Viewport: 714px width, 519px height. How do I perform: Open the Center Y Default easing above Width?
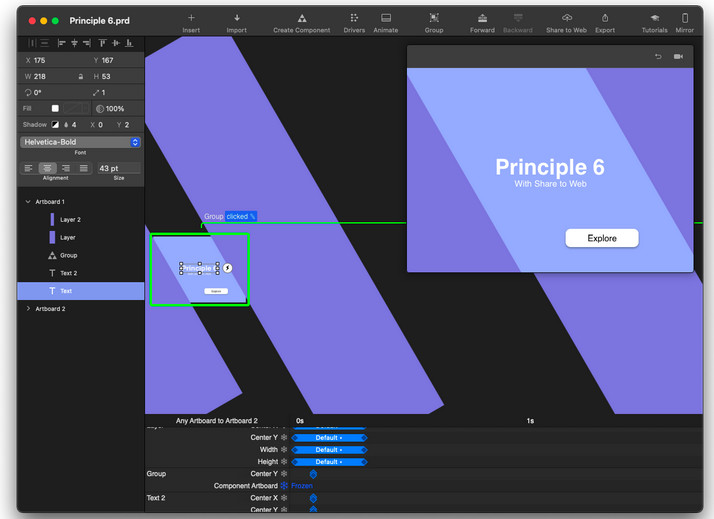click(329, 438)
